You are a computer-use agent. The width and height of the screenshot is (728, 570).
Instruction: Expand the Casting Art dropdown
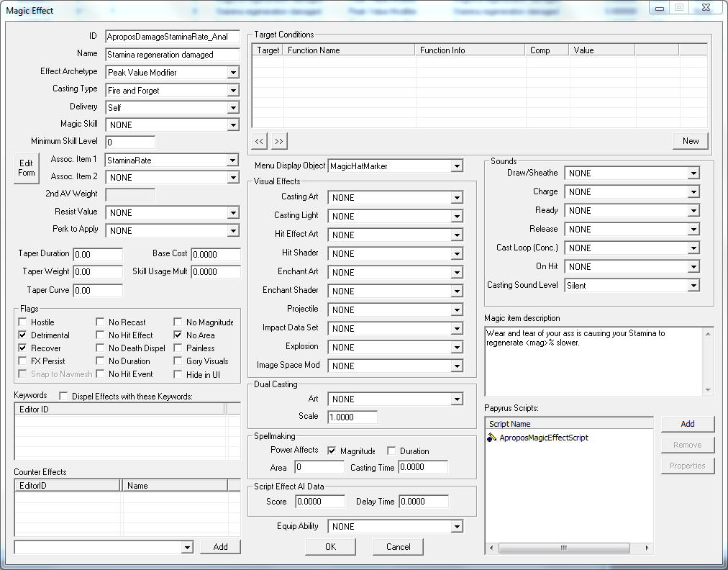[x=457, y=198]
